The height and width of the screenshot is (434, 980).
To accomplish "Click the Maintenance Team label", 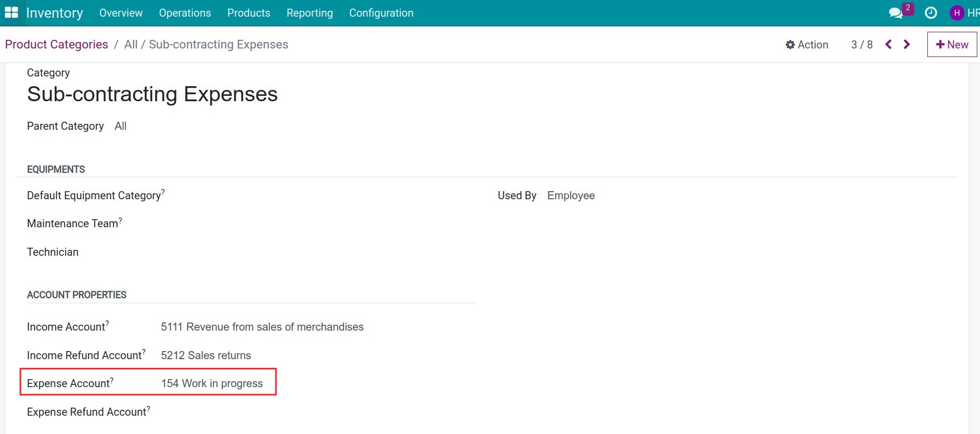I will (x=73, y=223).
